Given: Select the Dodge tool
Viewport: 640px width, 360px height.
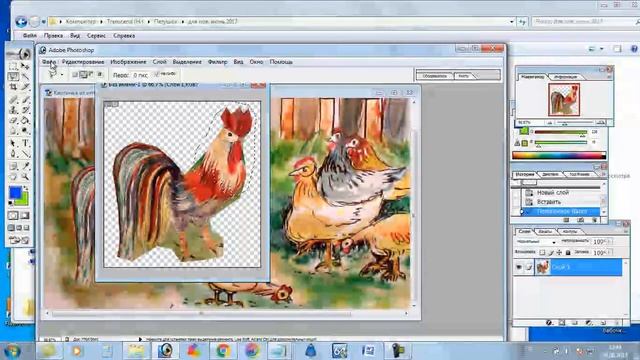Looking at the screenshot, I should pyautogui.click(x=25, y=131).
